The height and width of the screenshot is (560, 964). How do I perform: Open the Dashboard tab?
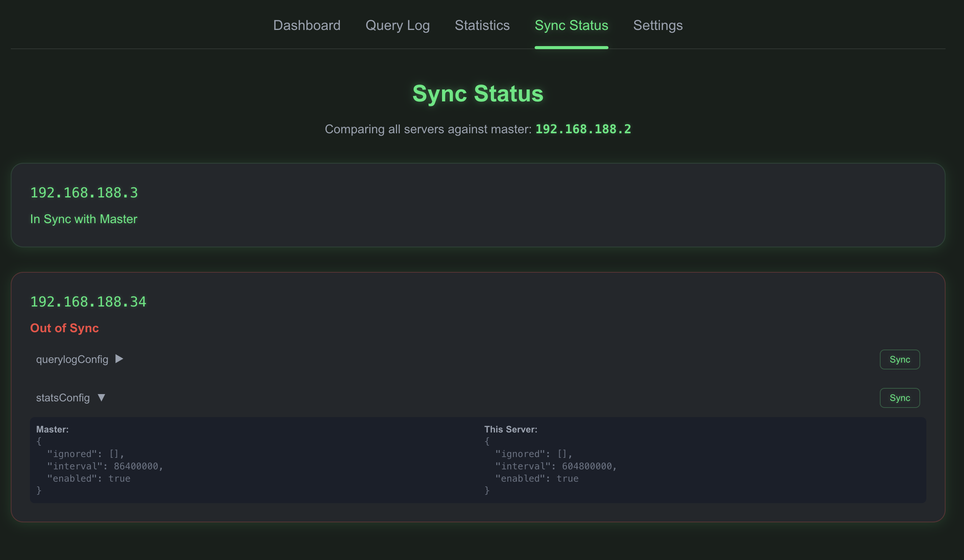click(x=307, y=25)
